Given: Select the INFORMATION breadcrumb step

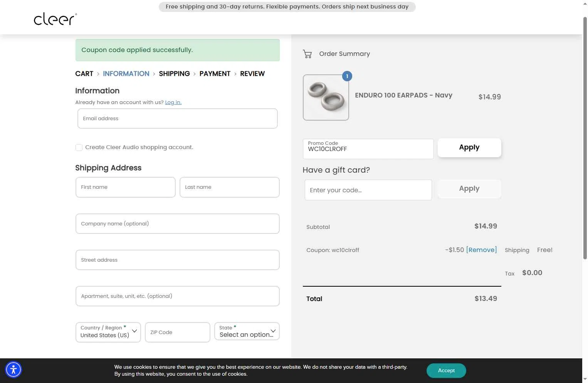Looking at the screenshot, I should click(x=126, y=74).
